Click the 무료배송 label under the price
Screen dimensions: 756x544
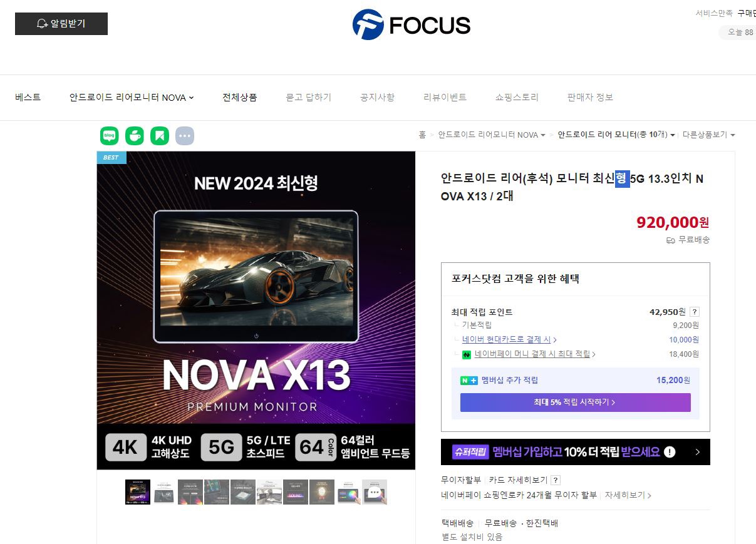pos(694,240)
